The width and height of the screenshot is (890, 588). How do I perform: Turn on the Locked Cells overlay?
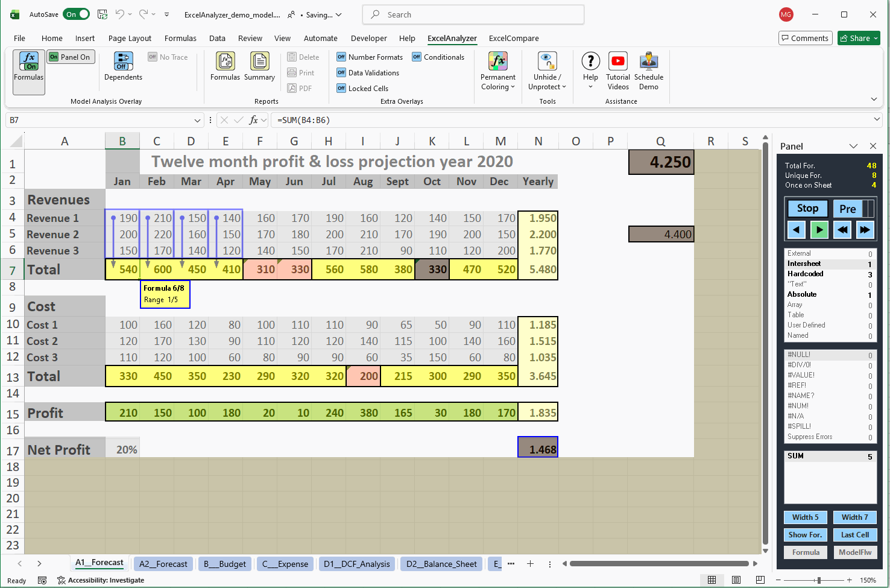click(362, 89)
